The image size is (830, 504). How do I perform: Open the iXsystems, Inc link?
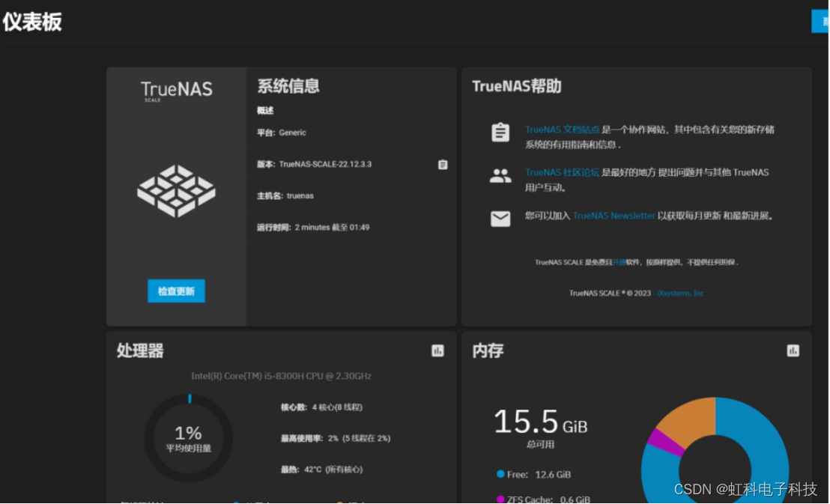click(680, 294)
